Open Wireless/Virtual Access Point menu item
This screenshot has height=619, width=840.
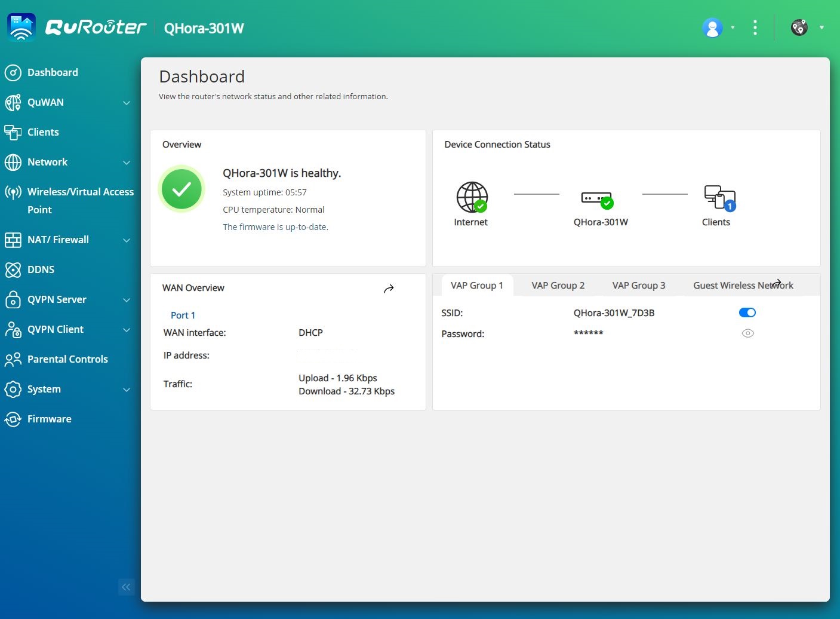81,201
